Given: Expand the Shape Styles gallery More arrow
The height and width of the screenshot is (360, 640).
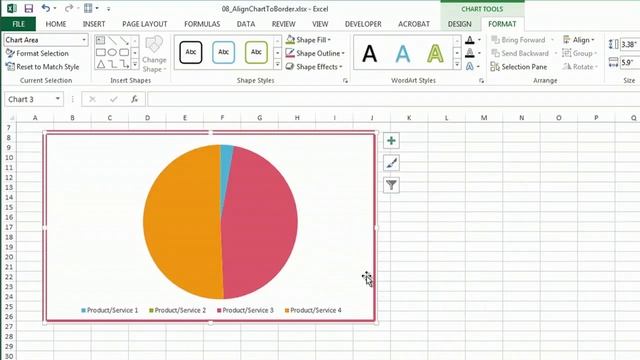Looking at the screenshot, I should (x=277, y=64).
